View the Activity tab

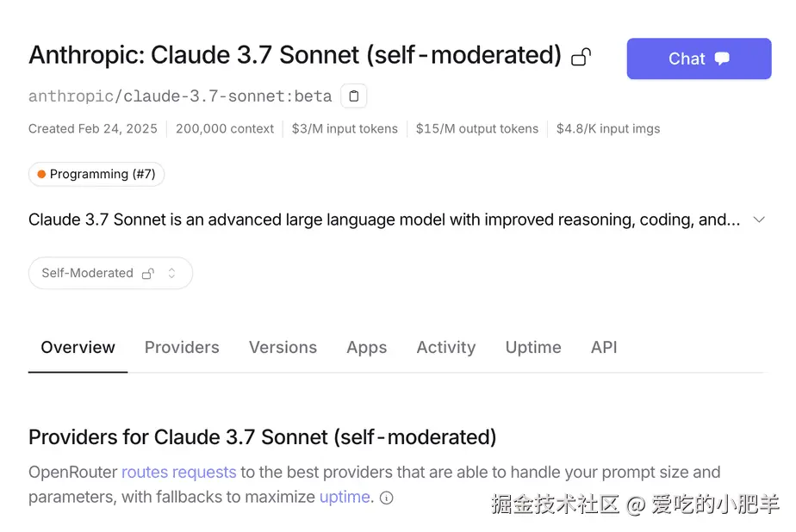(x=445, y=347)
